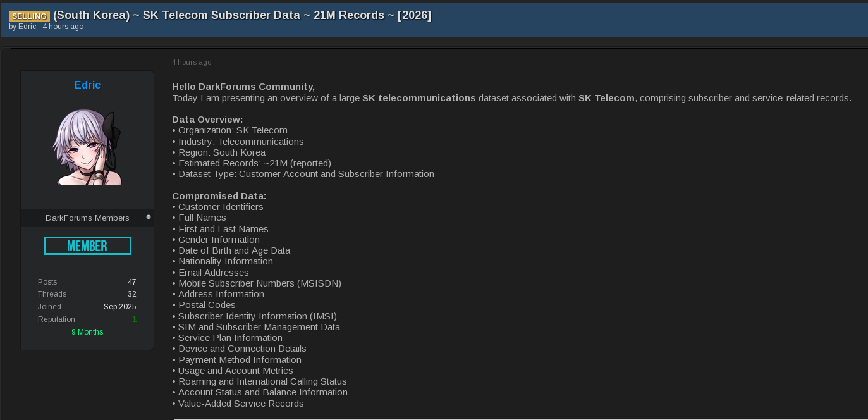
Task: Click the 'Subscriber Identity Information (IMSI)' bullet
Action: (255, 316)
